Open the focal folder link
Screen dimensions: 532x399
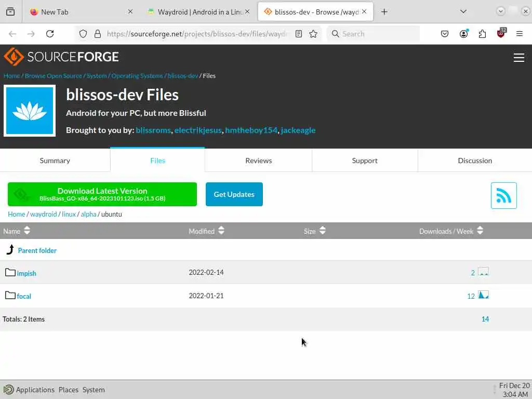pos(24,296)
